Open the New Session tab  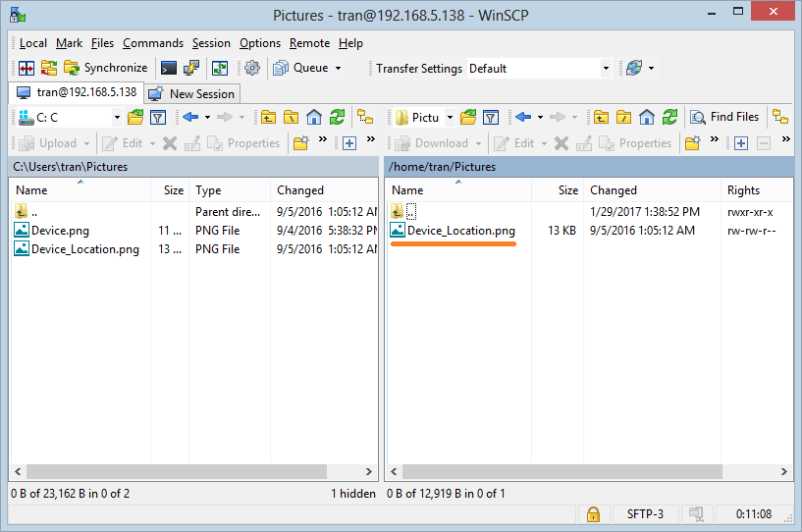[x=191, y=94]
